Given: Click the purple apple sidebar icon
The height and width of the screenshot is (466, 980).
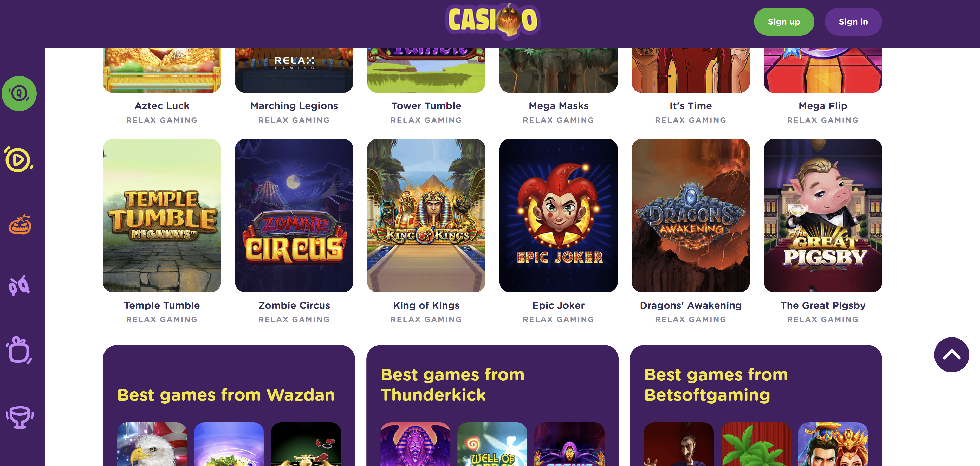Looking at the screenshot, I should [x=19, y=350].
